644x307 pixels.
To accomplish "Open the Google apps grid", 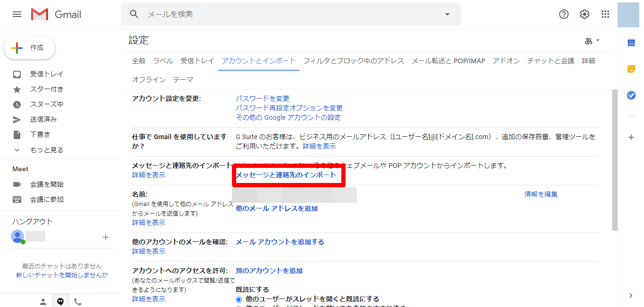I will click(605, 14).
